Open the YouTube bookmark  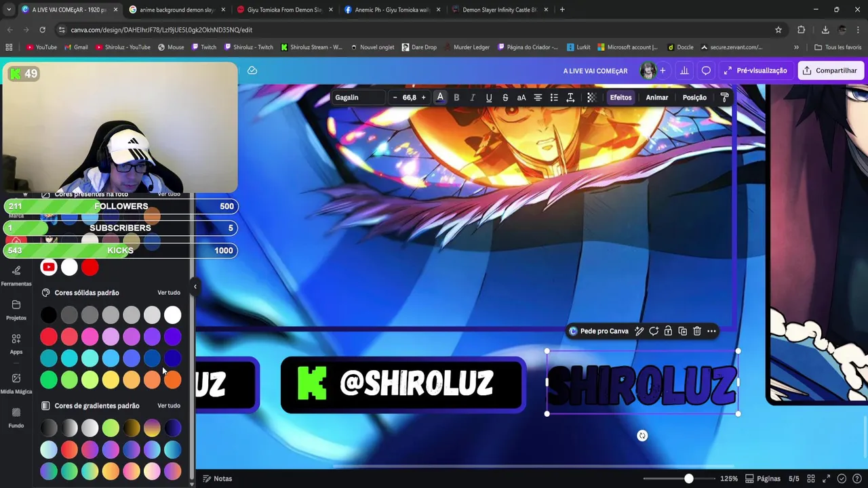(41, 47)
